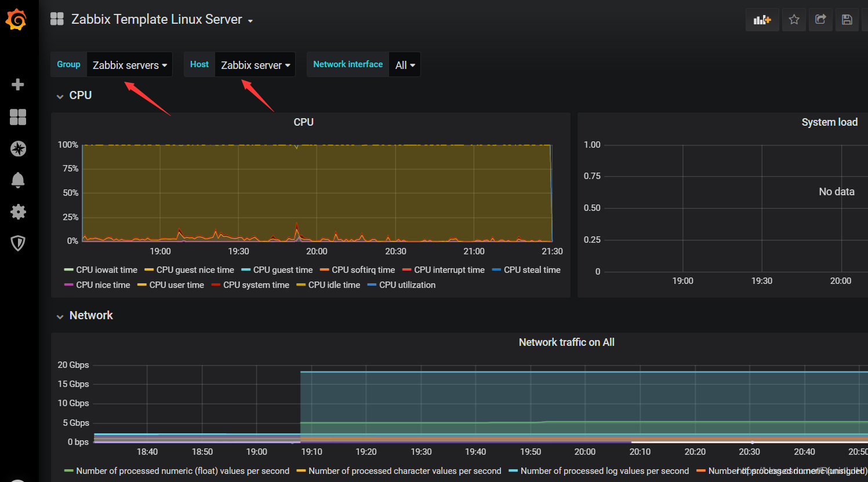Click the Group variable label
Screen dimensions: 868x482
[x=68, y=64]
